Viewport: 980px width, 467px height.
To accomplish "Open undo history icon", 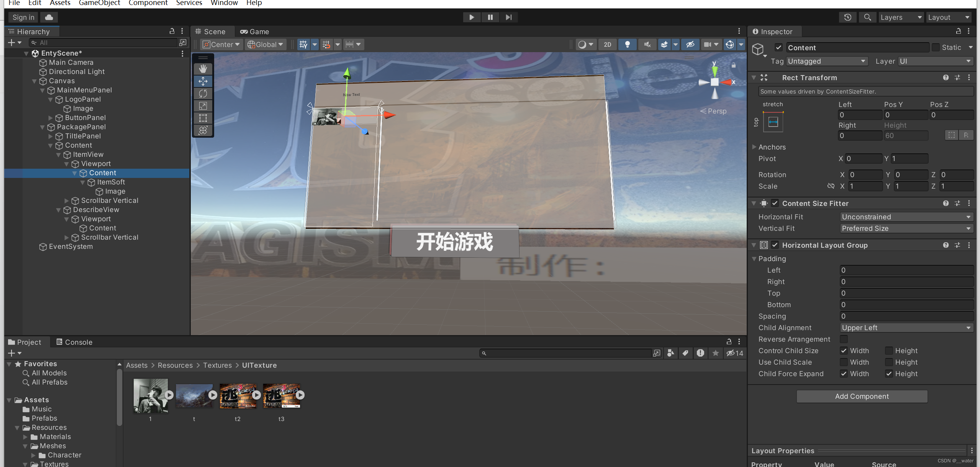I will coord(847,17).
